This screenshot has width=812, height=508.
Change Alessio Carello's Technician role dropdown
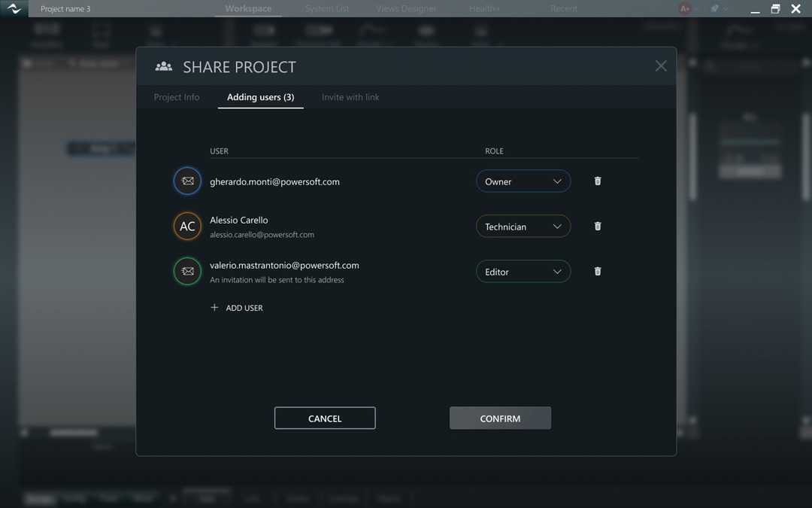[523, 226]
